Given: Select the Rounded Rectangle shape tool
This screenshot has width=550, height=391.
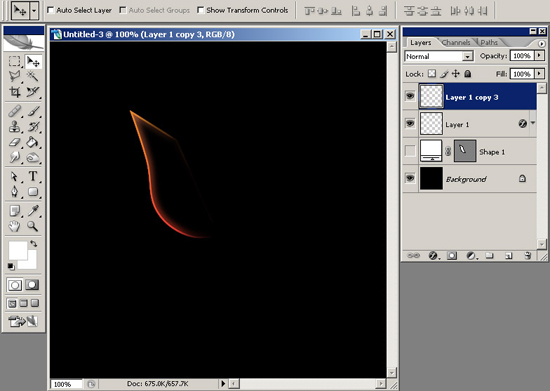Looking at the screenshot, I should coord(33,191).
